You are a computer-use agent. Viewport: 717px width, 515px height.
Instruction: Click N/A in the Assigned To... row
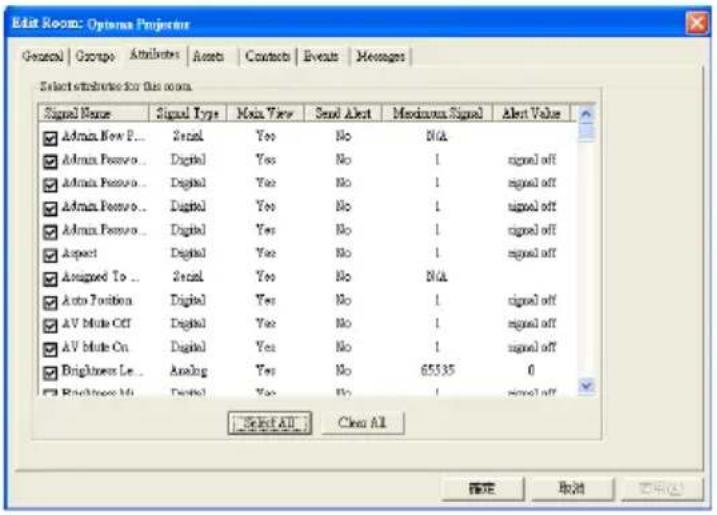(437, 276)
